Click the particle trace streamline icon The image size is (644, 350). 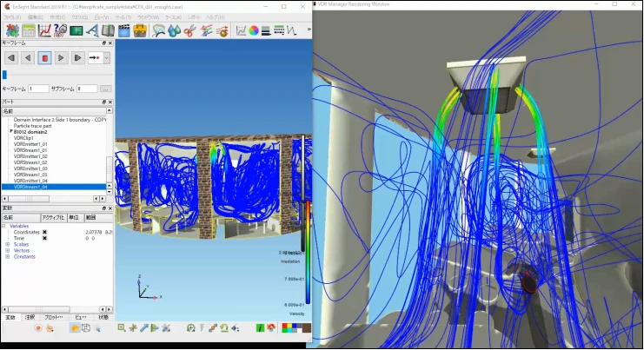222,30
